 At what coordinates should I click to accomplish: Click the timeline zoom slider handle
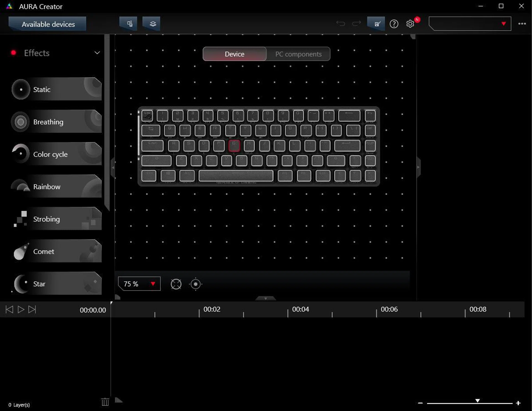477,400
